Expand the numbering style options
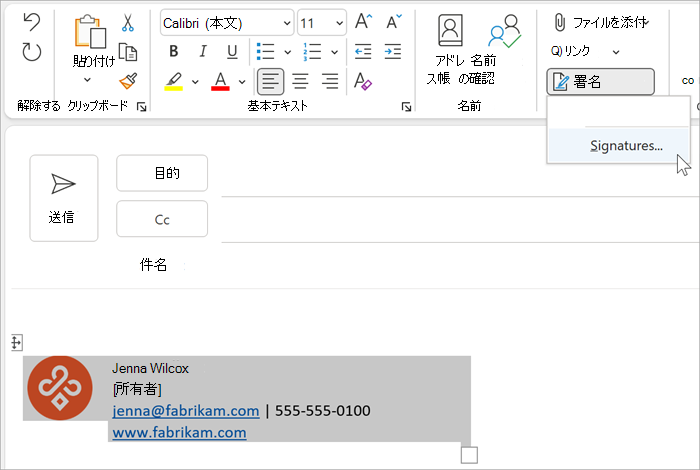The width and height of the screenshot is (700, 470). pos(334,52)
